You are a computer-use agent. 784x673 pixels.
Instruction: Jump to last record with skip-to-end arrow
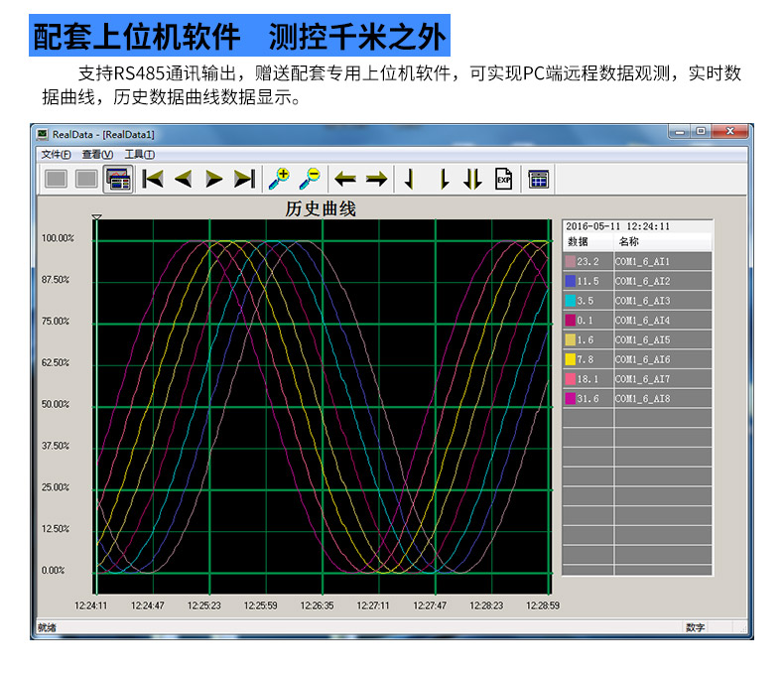pyautogui.click(x=244, y=179)
